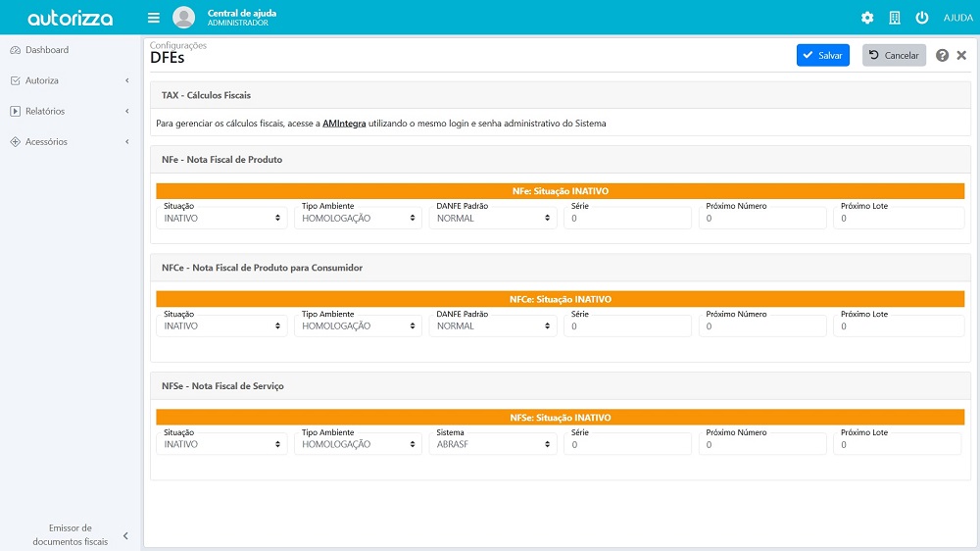Open the settings gear icon

(867, 18)
